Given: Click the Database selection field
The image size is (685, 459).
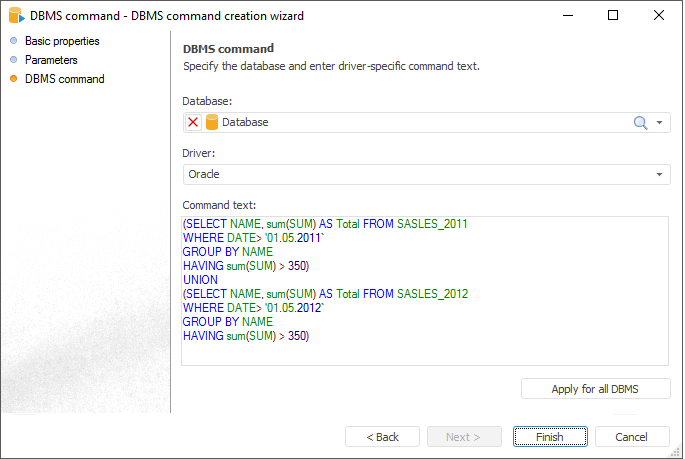Looking at the screenshot, I should click(420, 122).
